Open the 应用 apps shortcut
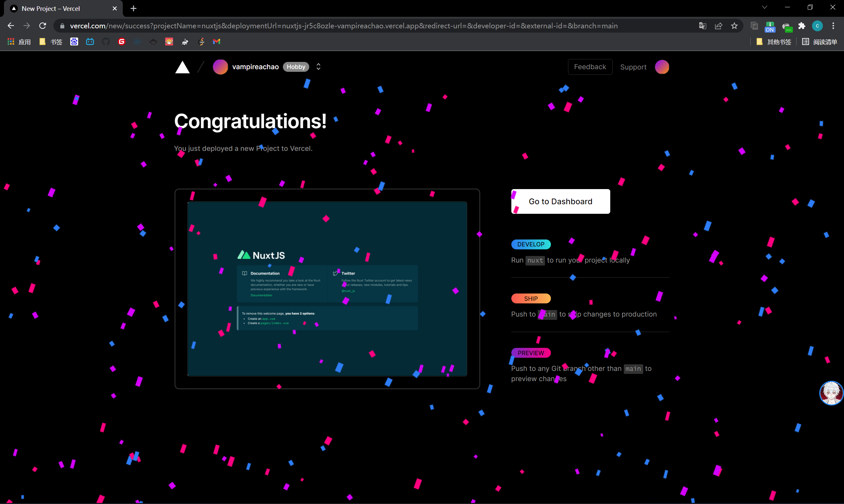 coord(19,42)
